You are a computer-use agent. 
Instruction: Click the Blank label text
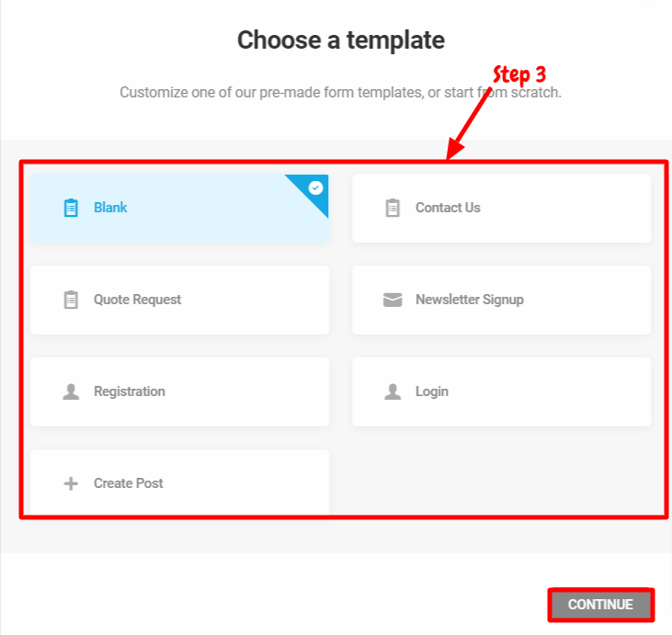(110, 208)
